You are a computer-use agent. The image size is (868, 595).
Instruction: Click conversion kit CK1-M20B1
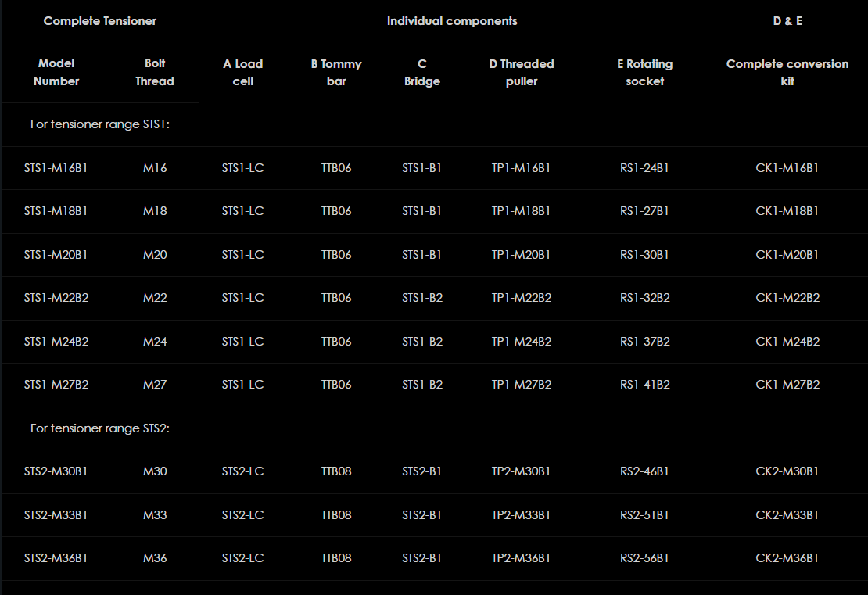pos(787,255)
